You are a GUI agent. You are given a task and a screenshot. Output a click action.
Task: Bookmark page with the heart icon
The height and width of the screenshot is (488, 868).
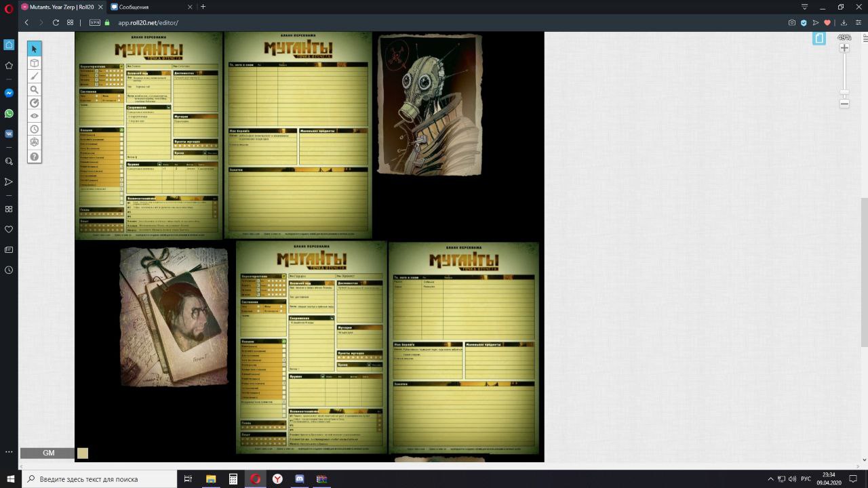(x=827, y=22)
